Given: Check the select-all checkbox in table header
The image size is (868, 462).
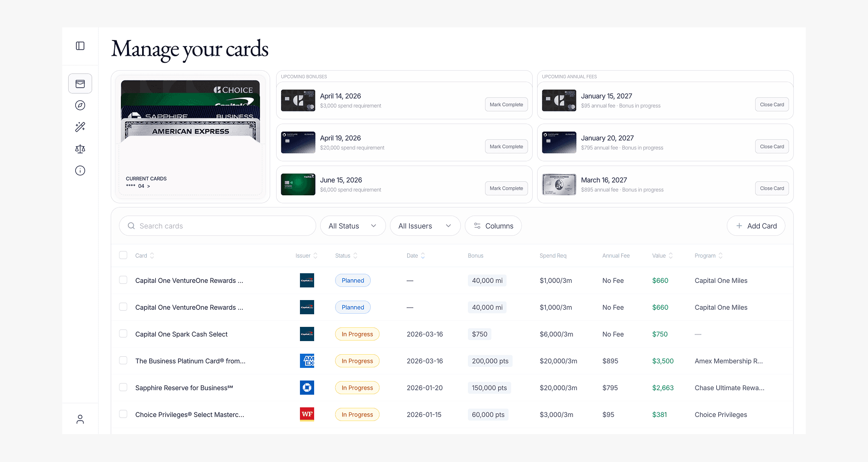Looking at the screenshot, I should point(123,255).
